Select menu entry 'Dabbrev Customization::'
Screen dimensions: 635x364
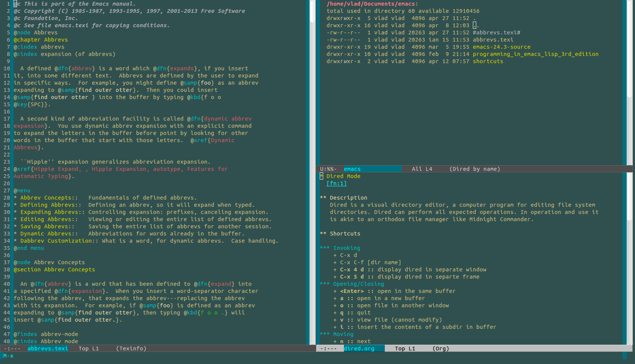click(59, 241)
